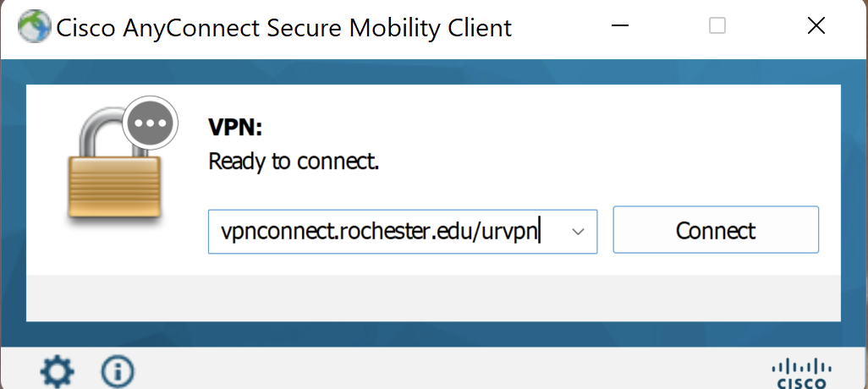The image size is (868, 389).
Task: Click the Cisco logo in footer
Action: (801, 374)
